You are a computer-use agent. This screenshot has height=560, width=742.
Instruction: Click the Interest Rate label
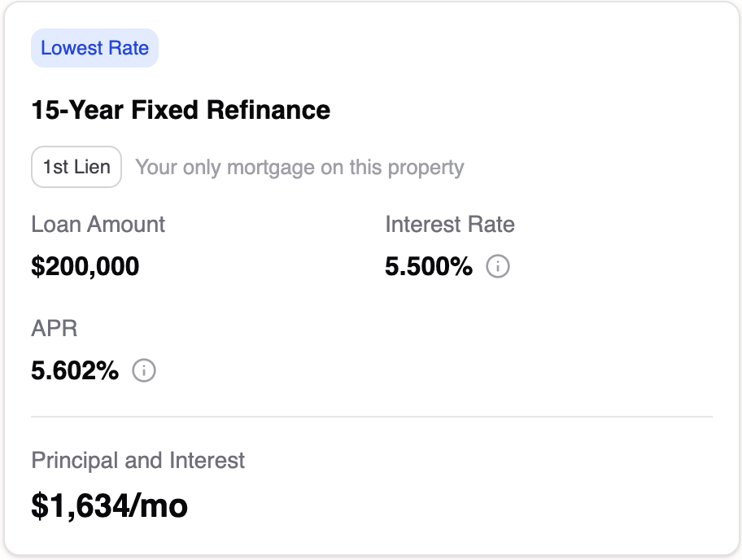pyautogui.click(x=450, y=225)
